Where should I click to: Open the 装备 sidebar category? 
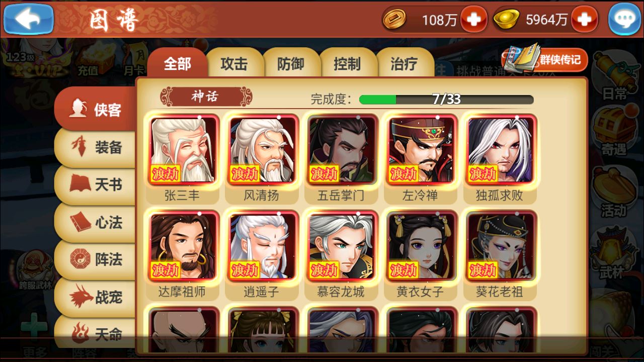point(96,147)
